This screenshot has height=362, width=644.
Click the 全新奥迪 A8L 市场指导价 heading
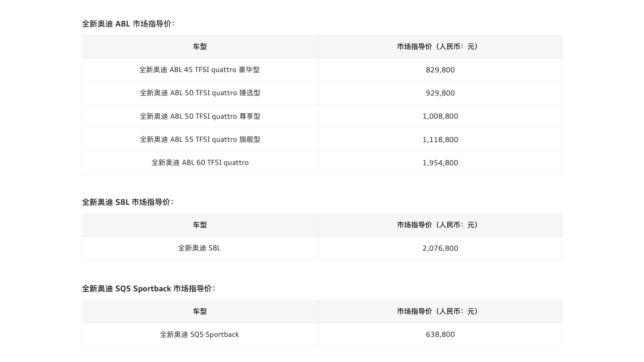click(x=128, y=24)
